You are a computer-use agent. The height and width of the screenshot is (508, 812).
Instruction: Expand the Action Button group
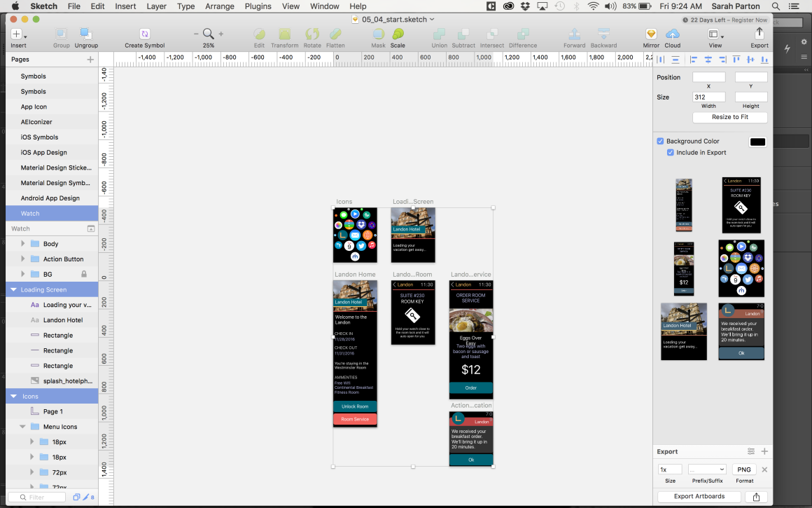click(x=23, y=259)
